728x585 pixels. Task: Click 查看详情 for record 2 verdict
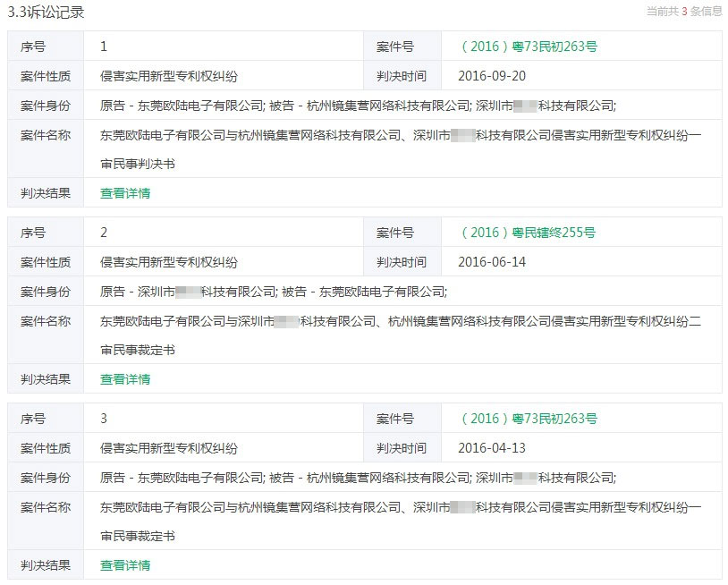[125, 379]
